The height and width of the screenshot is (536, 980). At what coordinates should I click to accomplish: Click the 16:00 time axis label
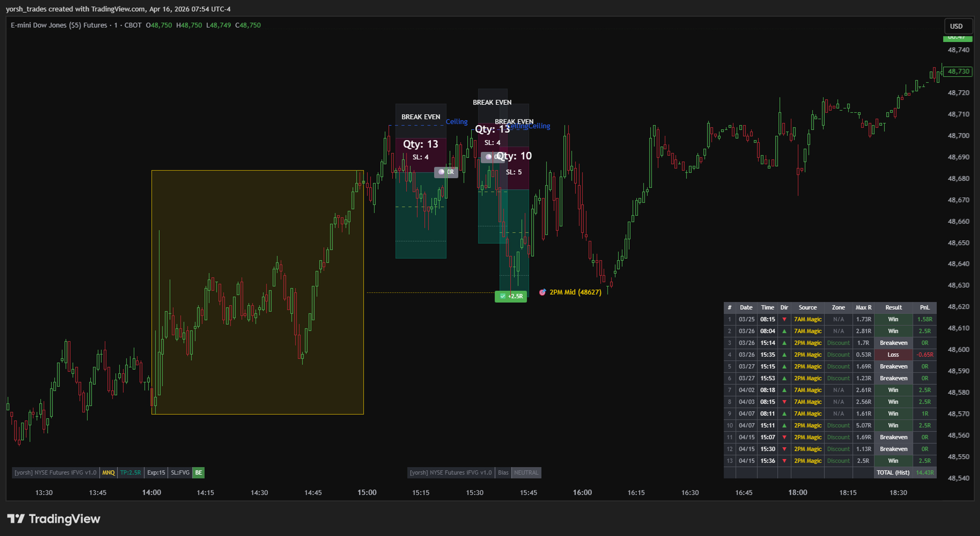tap(582, 492)
